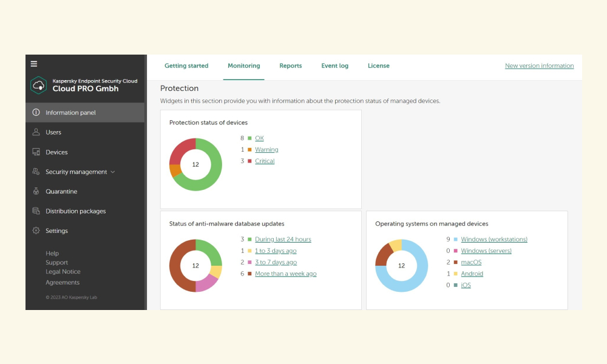Click the red swatch beside Critical
This screenshot has height=364, width=607.
[x=249, y=161]
